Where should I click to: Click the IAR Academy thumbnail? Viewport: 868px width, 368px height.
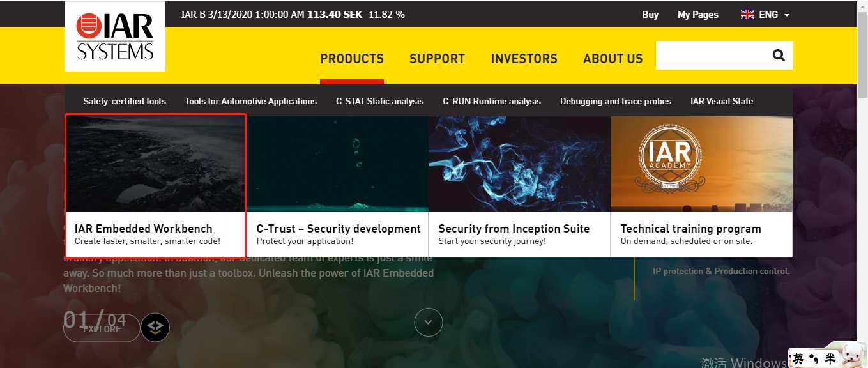[x=701, y=164]
